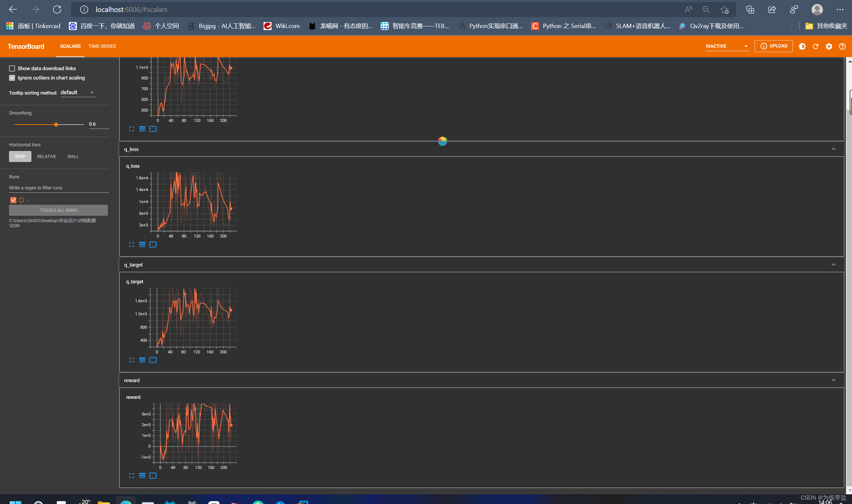Click TensorBoard settings gear icon
Viewport: 852px width, 504px height.
(829, 46)
